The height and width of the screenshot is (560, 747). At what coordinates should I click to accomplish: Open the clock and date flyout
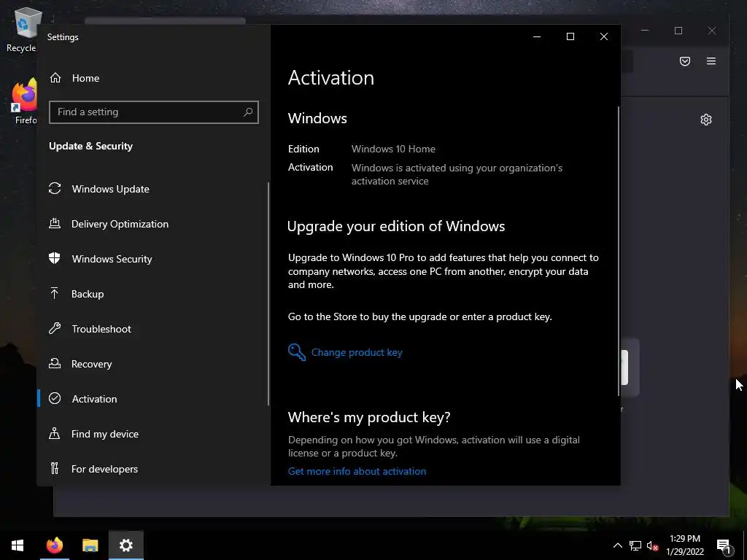[x=685, y=545]
